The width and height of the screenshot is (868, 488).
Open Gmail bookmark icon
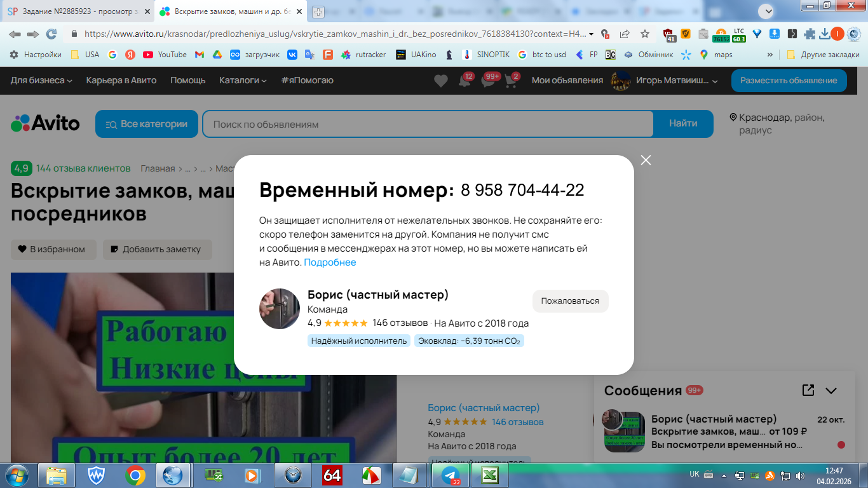tap(199, 55)
